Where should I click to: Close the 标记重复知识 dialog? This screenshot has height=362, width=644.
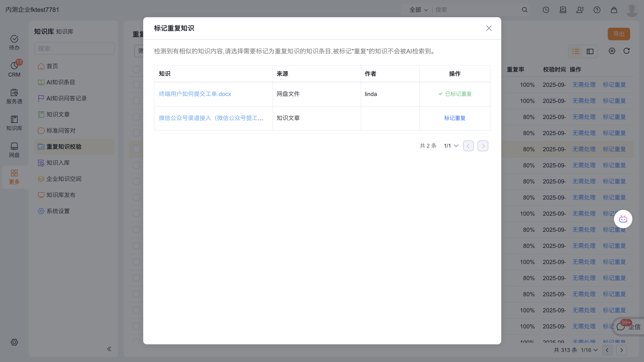tap(488, 28)
